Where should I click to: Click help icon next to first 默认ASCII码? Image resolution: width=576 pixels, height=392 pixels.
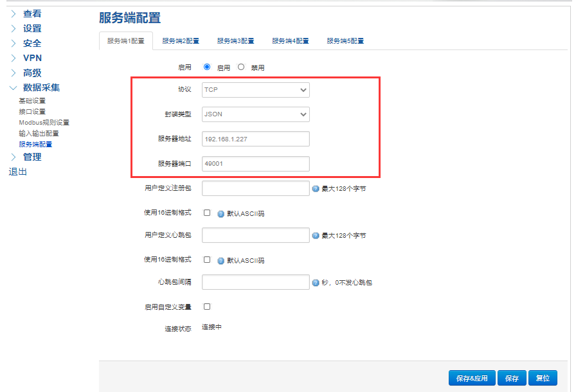coord(221,214)
